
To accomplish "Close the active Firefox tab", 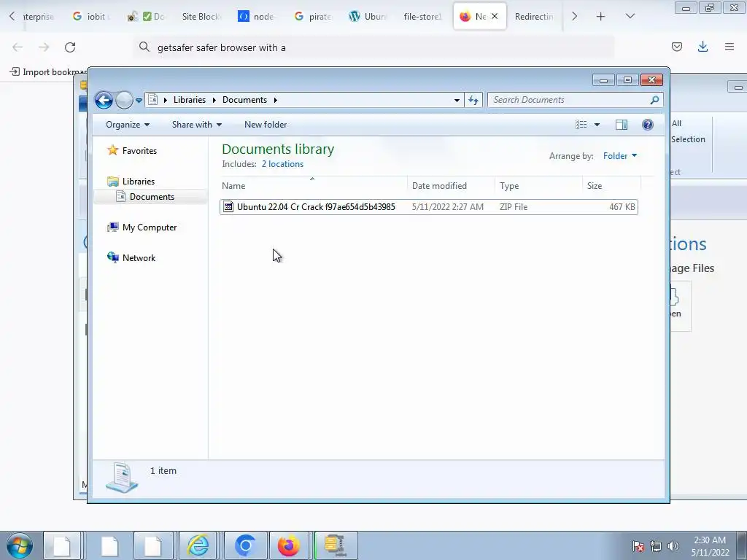I will click(x=495, y=16).
